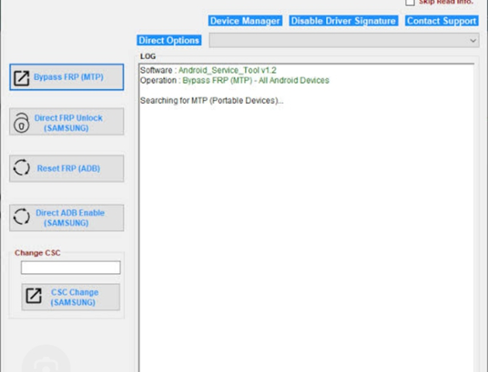The image size is (488, 372).
Task: Open Contact Support
Action: [442, 21]
